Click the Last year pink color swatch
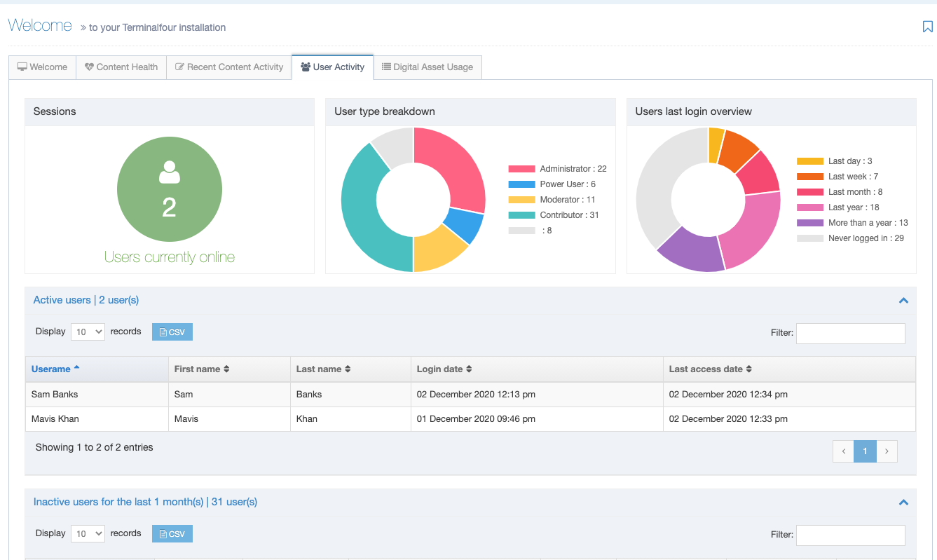This screenshot has width=937, height=560. click(809, 207)
